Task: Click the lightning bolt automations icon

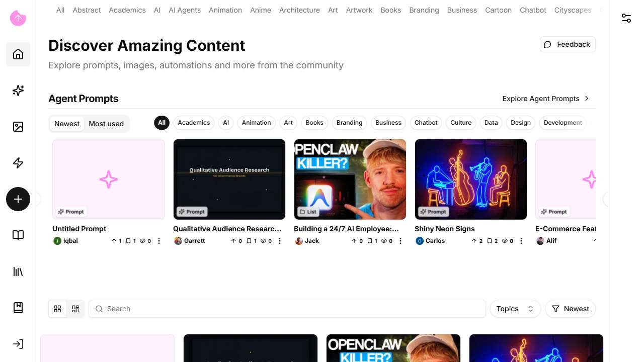Action: (18, 163)
